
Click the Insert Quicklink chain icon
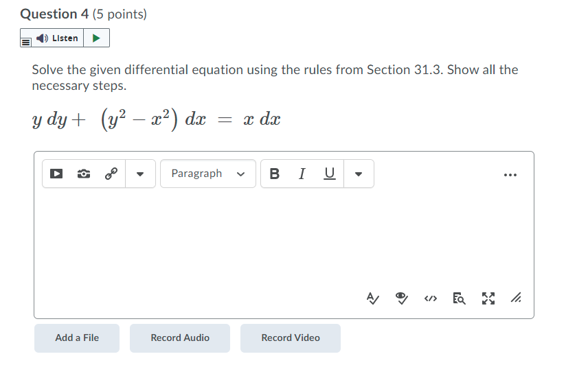coord(111,174)
